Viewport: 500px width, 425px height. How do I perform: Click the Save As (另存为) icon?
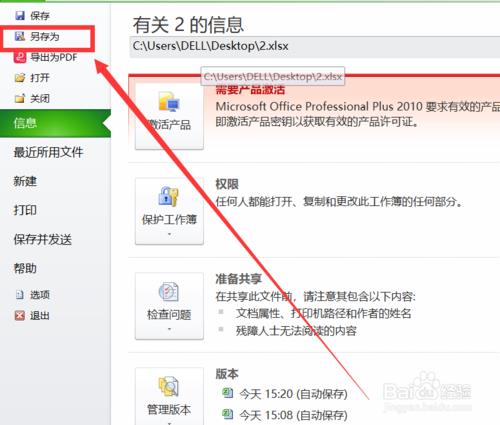pyautogui.click(x=20, y=36)
